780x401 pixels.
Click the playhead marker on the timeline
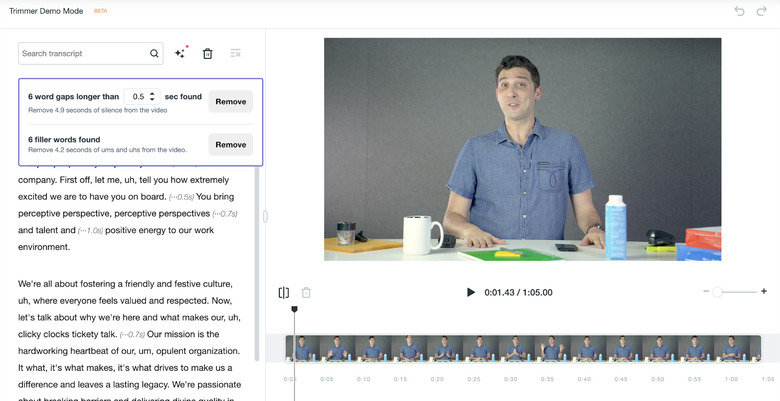click(x=294, y=310)
